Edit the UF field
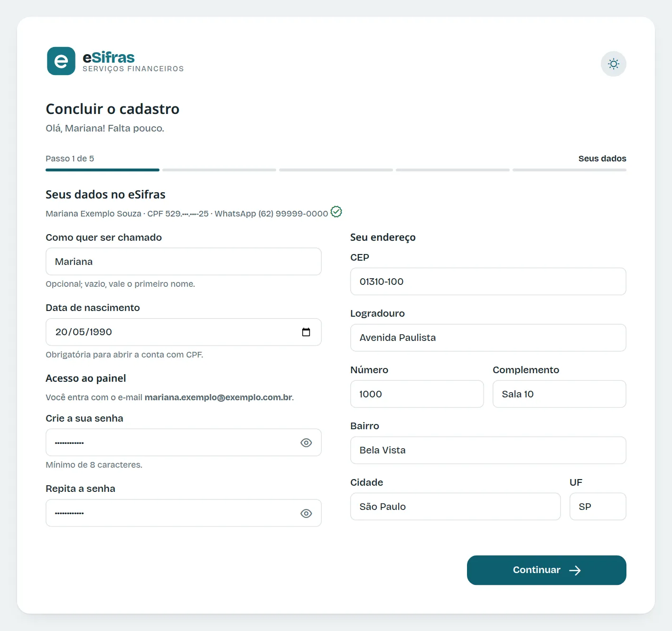The image size is (672, 631). [x=598, y=507]
